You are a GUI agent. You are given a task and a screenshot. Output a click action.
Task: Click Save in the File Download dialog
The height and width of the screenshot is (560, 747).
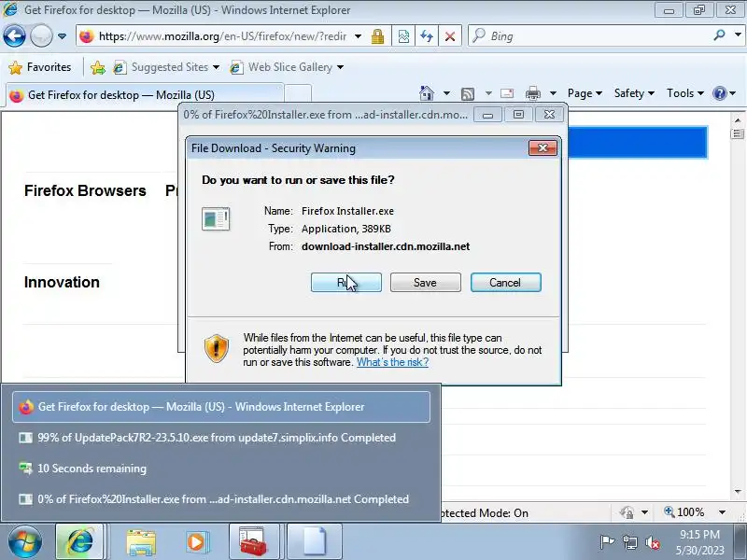tap(426, 283)
